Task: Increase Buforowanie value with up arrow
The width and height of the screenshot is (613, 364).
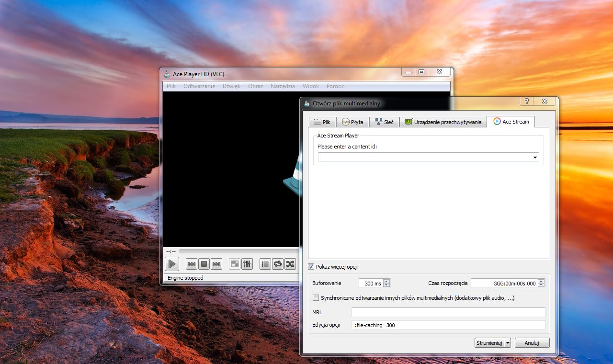Action: (386, 281)
